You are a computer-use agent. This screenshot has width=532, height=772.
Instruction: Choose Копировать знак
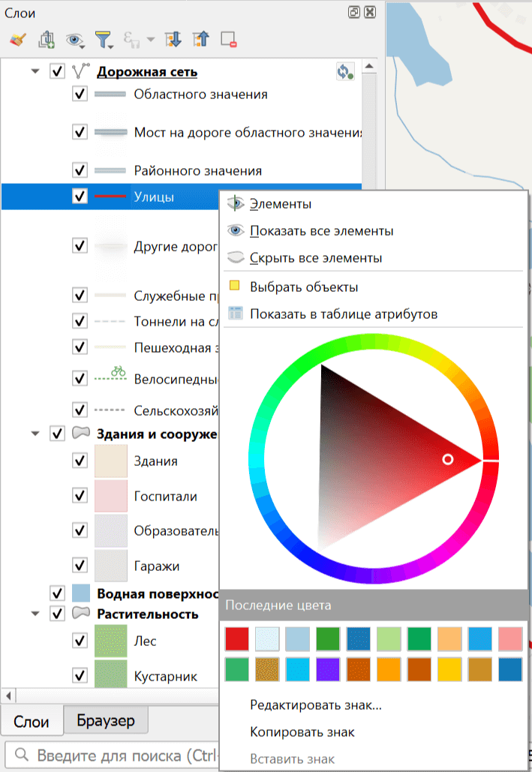pyautogui.click(x=373, y=732)
